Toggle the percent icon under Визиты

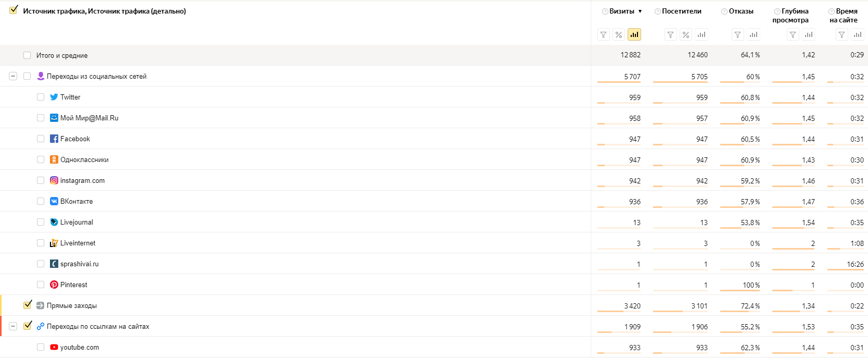click(x=619, y=35)
